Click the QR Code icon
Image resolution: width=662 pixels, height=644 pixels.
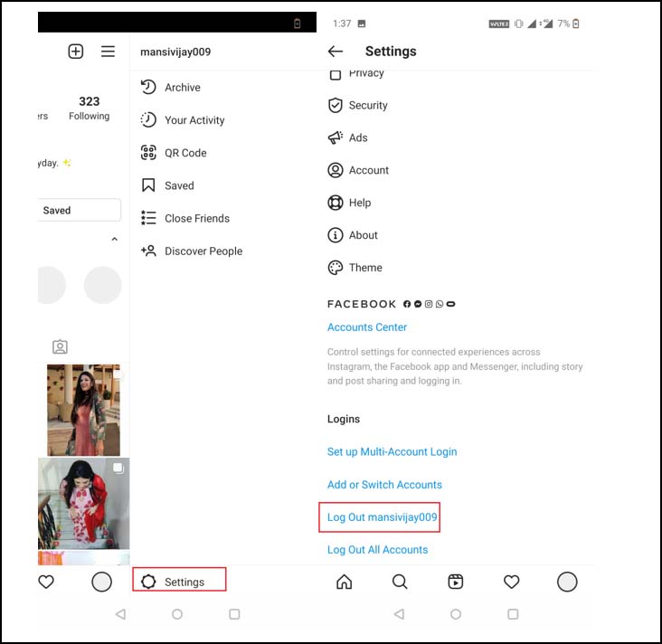pos(148,153)
